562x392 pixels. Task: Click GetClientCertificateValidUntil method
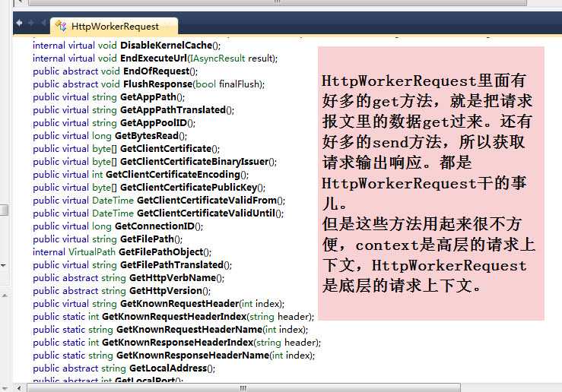coord(206,213)
